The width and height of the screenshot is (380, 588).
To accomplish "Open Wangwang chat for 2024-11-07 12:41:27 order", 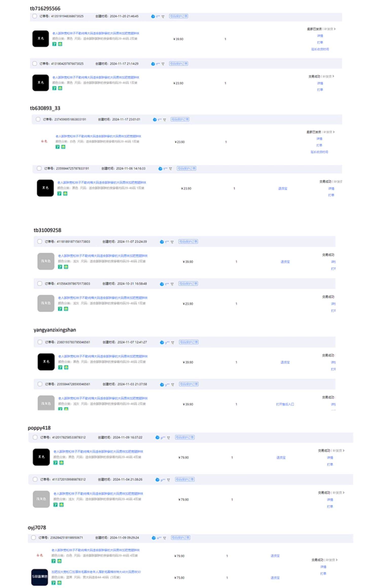I will (162, 343).
